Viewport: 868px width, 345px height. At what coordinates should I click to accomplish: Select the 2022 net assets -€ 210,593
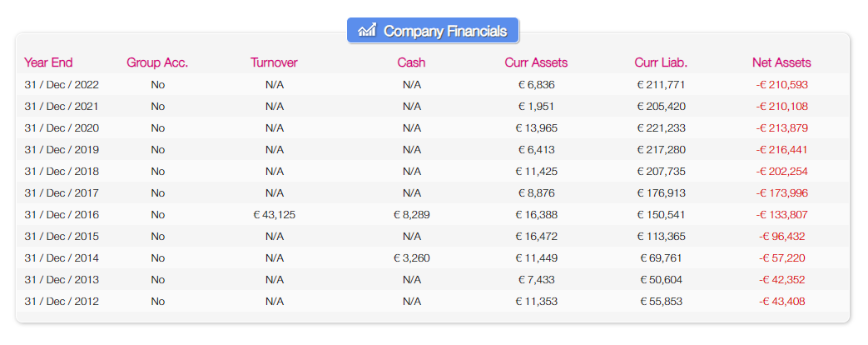point(781,85)
